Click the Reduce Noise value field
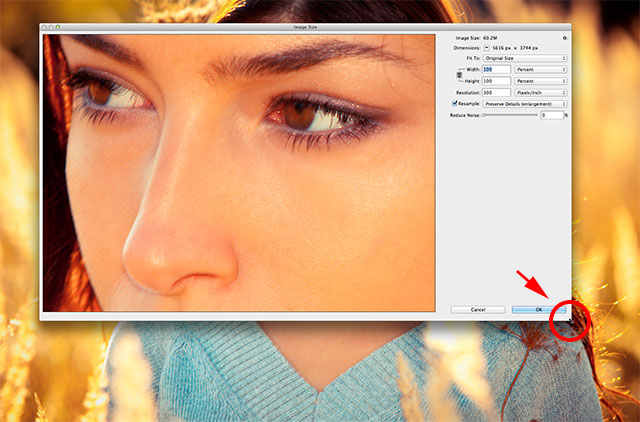The image size is (640, 422). [x=551, y=115]
